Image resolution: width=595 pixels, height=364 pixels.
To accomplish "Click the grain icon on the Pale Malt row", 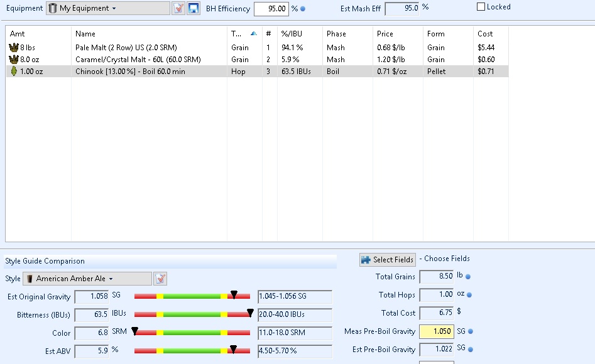I will click(x=14, y=48).
